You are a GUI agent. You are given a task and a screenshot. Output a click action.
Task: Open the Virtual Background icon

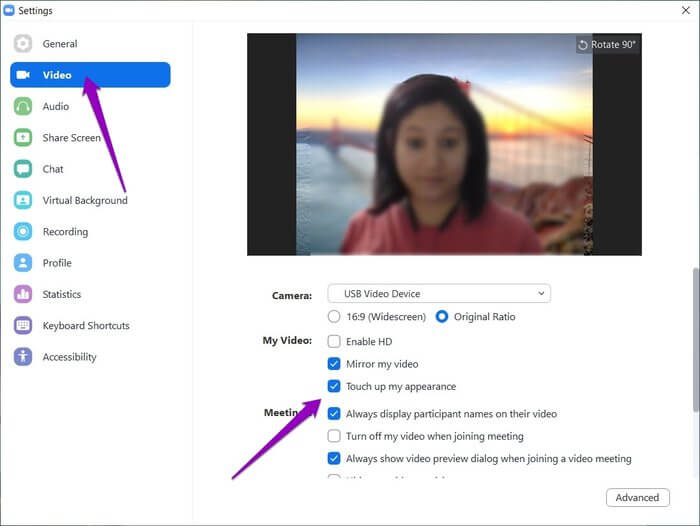(x=23, y=201)
